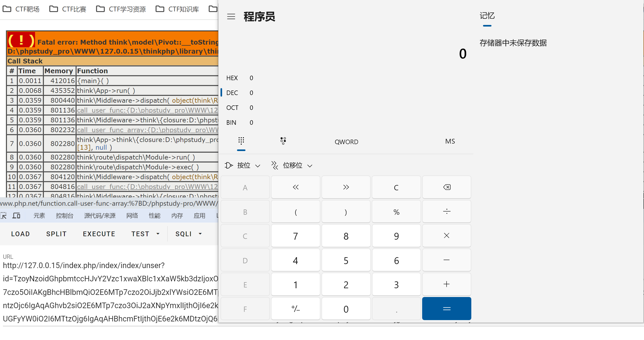Viewport: 644px width, 340px height.
Task: Open the calculator navigation hamburger menu
Action: coord(231,17)
